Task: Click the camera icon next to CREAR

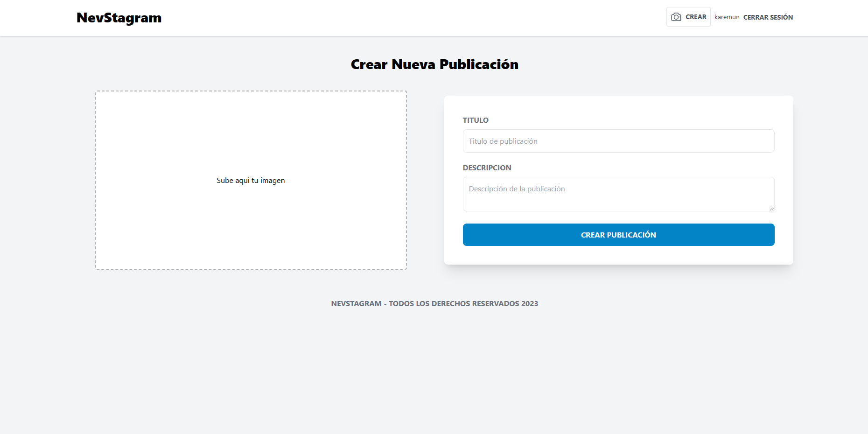Action: [676, 16]
